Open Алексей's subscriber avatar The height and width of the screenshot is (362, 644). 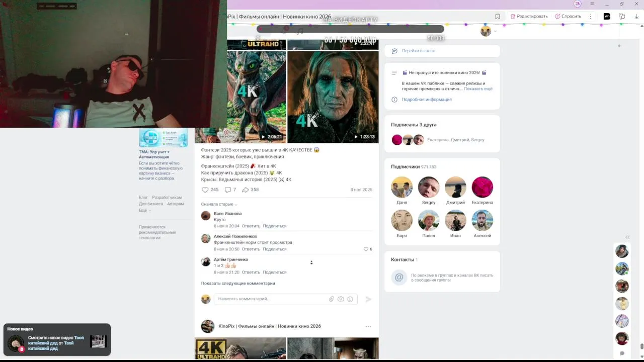pos(482,220)
